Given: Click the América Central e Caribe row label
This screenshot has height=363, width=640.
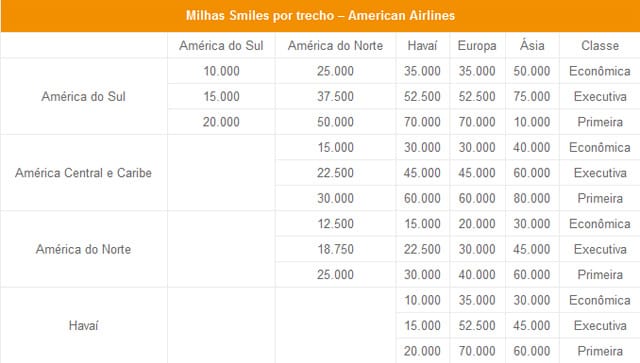Looking at the screenshot, I should tap(84, 173).
